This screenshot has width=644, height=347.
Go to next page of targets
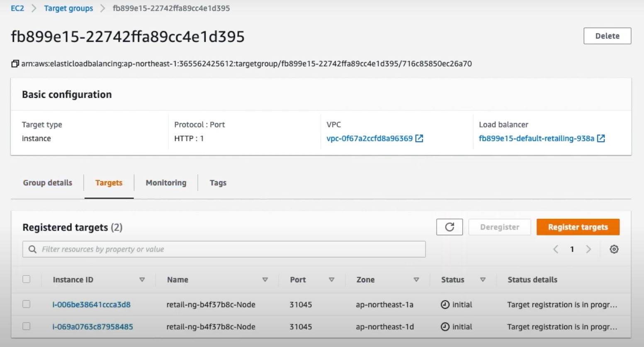(588, 249)
